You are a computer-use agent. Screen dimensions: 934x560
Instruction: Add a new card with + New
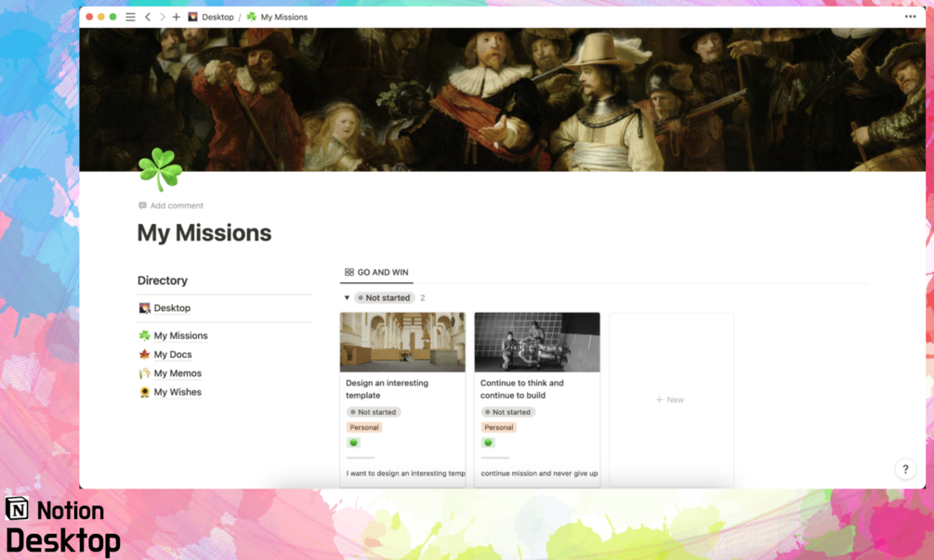[x=670, y=400]
